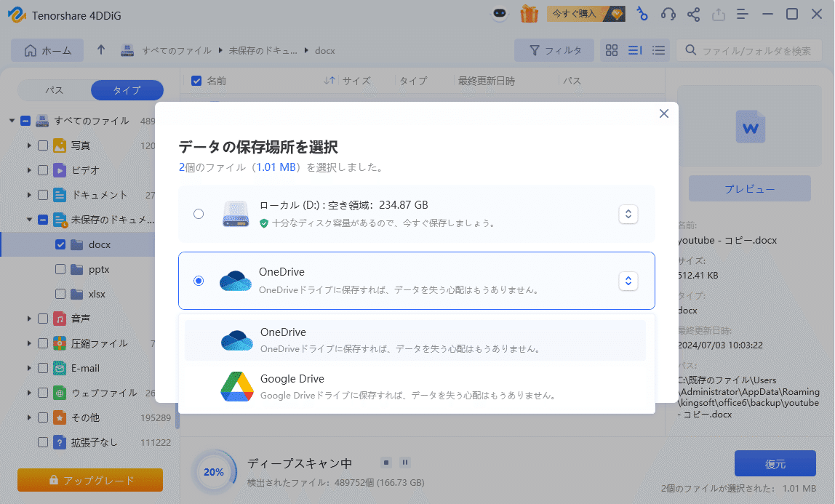835x504 pixels.
Task: Check the E-mail checkbox
Action: (43, 368)
